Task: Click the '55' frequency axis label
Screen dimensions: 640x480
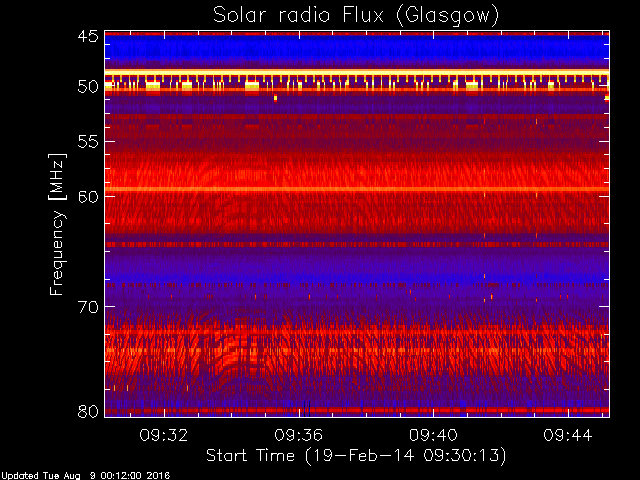Action: pyautogui.click(x=88, y=142)
